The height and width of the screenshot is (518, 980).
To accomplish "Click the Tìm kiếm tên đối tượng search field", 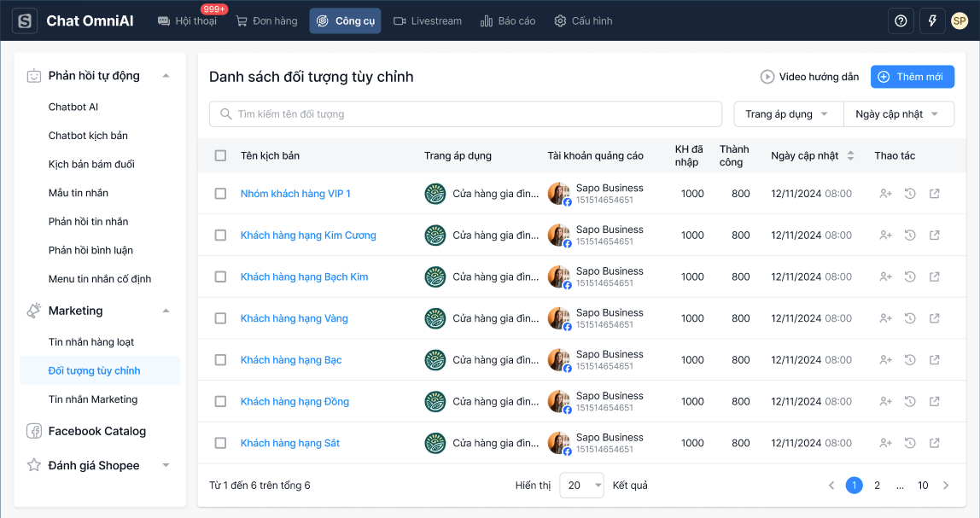I will pyautogui.click(x=465, y=114).
